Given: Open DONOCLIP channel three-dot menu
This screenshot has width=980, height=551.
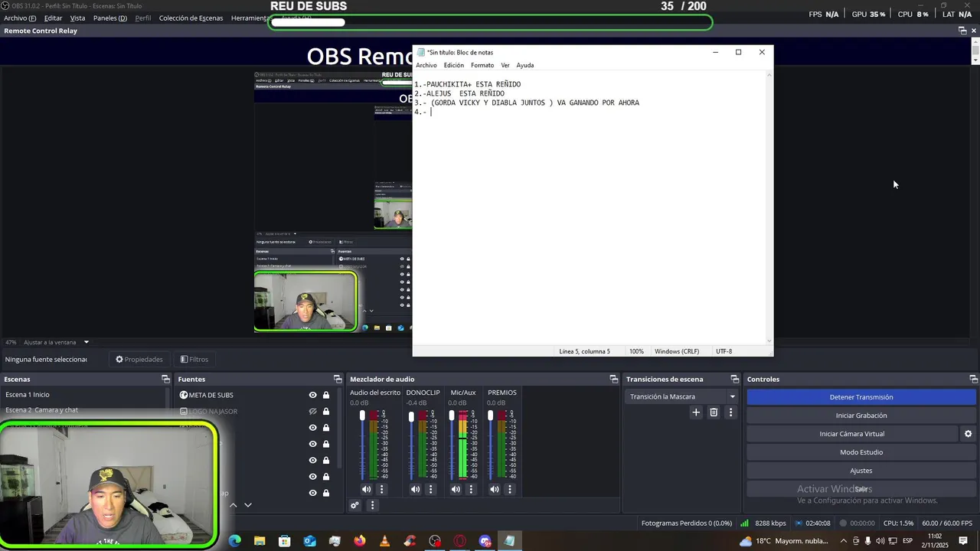Looking at the screenshot, I should (430, 490).
